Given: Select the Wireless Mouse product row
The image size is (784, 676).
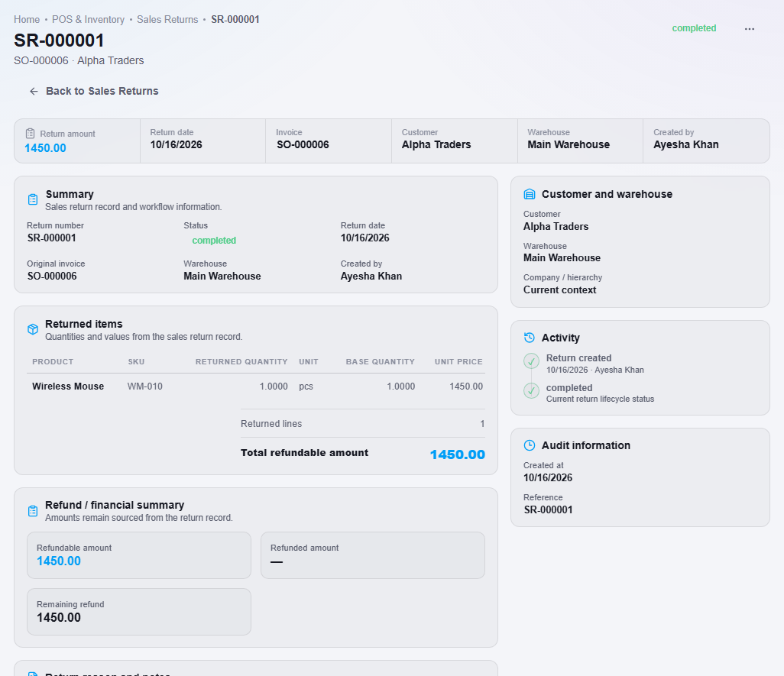Looking at the screenshot, I should click(x=256, y=387).
